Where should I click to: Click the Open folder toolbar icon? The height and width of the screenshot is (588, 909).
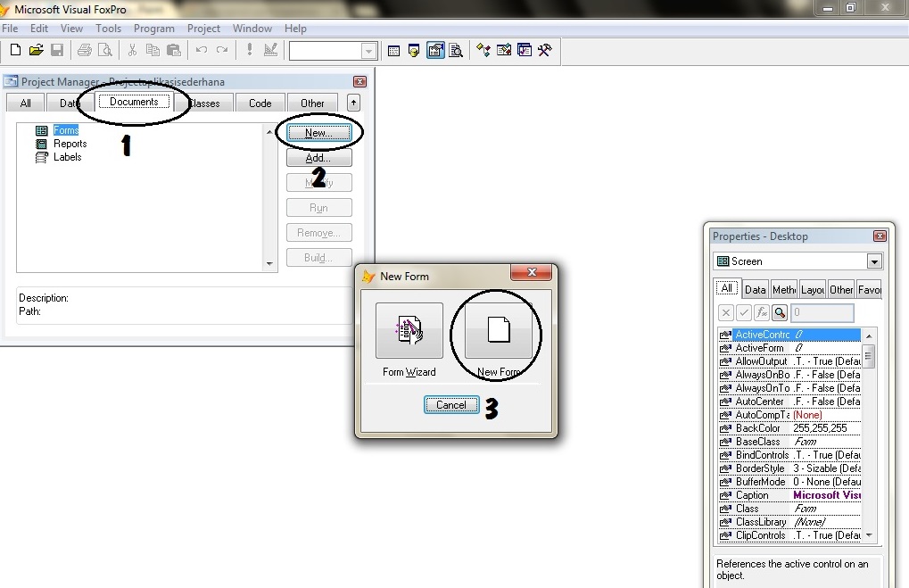36,51
